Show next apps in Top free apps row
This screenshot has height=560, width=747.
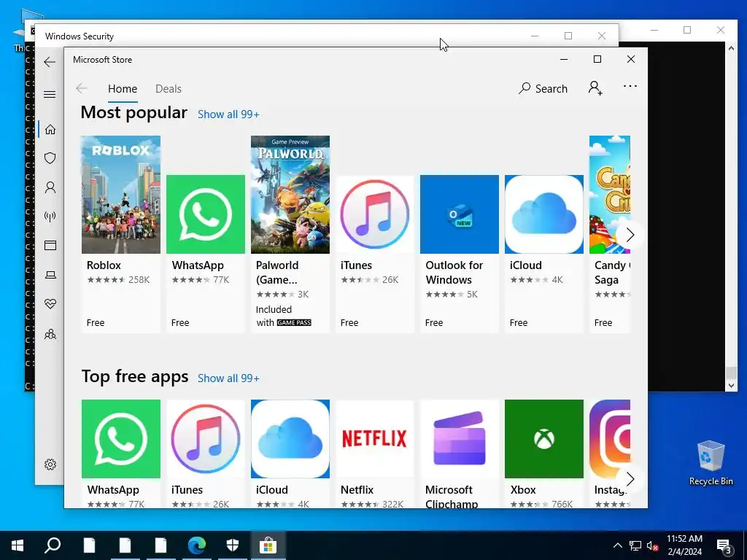coord(630,479)
